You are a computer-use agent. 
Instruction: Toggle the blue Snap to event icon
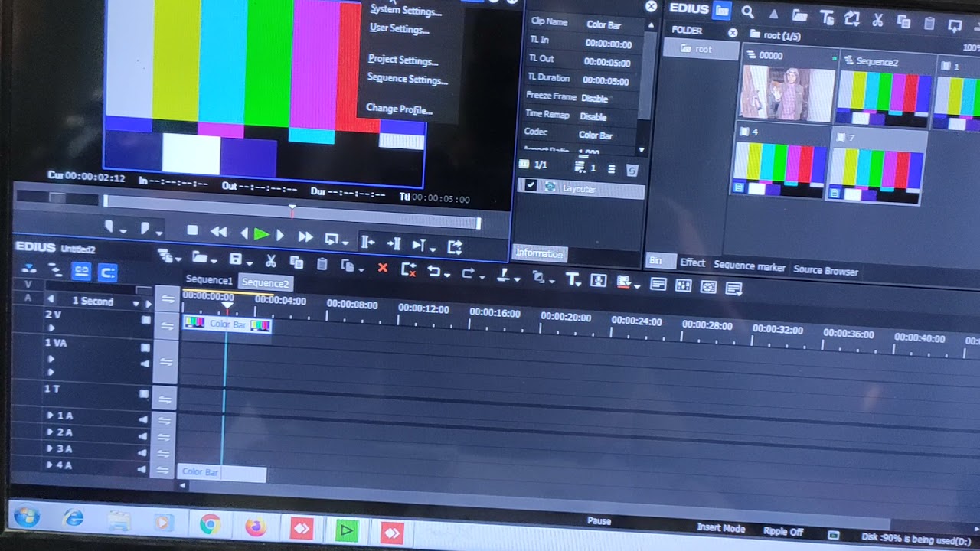tap(107, 272)
